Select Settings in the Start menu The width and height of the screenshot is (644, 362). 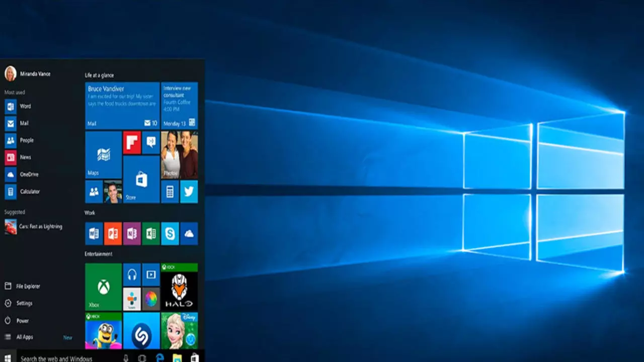pos(24,303)
